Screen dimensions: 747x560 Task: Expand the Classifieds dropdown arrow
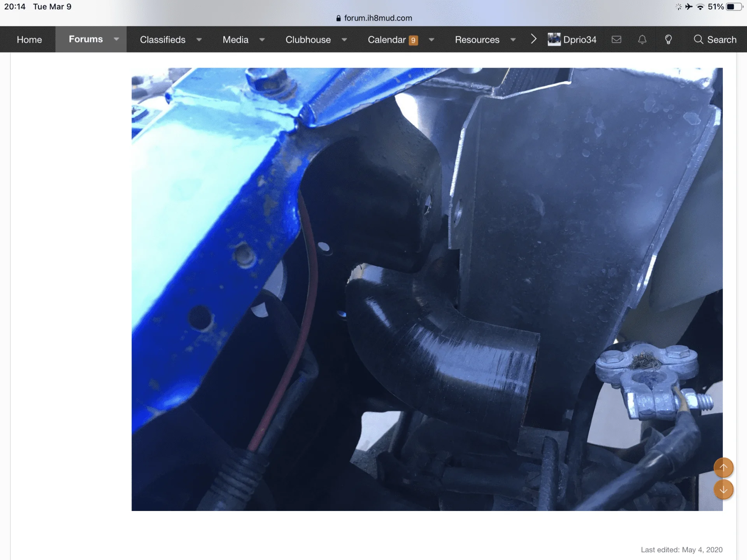[199, 40]
